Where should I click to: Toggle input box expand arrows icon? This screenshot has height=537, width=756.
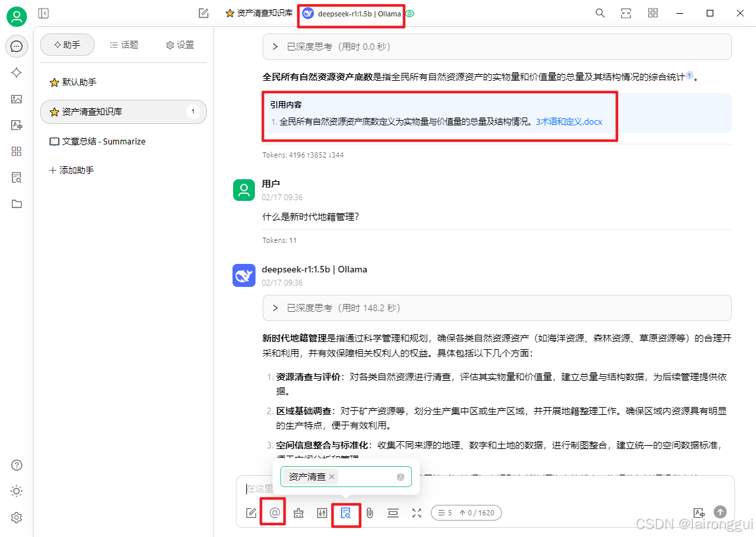pyautogui.click(x=416, y=513)
